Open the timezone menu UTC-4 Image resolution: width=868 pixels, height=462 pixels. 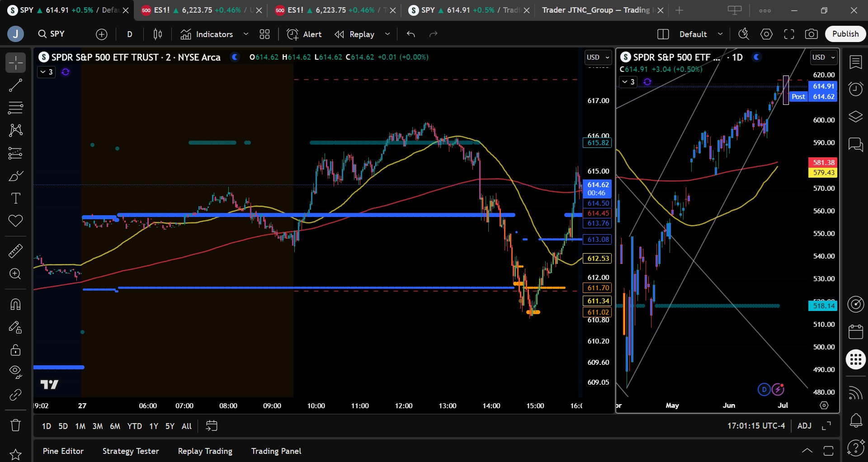pyautogui.click(x=756, y=426)
